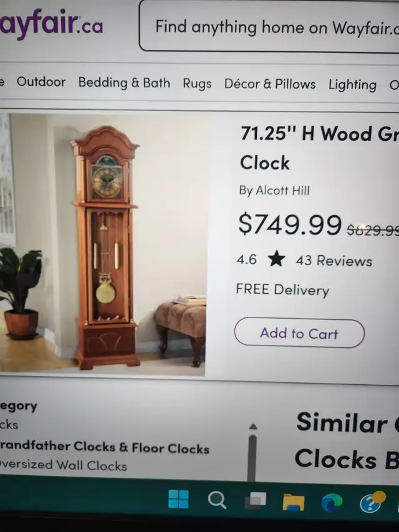Screen dimensions: 399x532
Task: Click the Add to Cart button
Action: pos(299,333)
